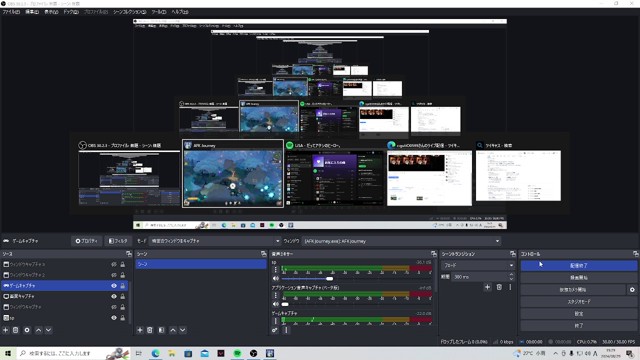
Task: Add a new scene with the plus icon
Action: click(140, 330)
